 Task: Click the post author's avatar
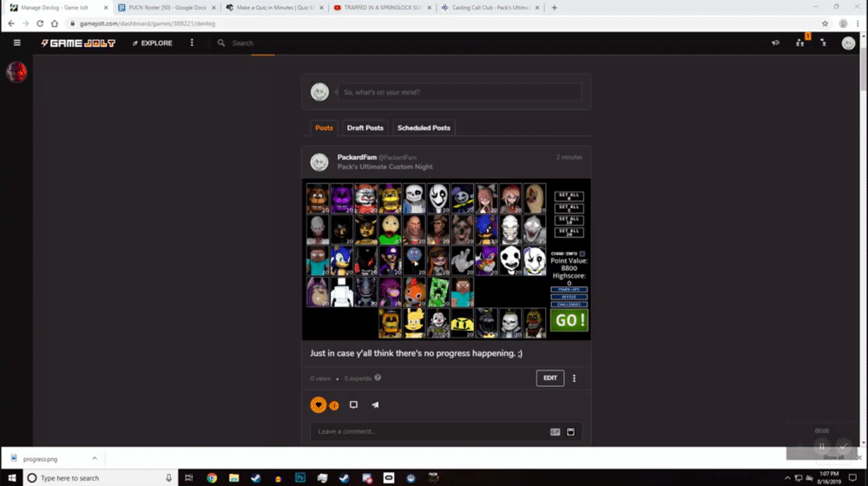(x=319, y=162)
